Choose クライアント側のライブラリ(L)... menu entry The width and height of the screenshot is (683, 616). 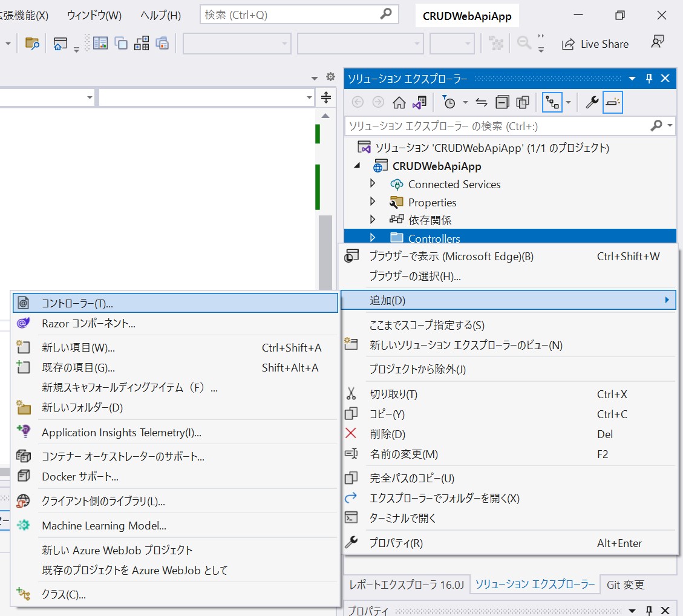pos(175,501)
